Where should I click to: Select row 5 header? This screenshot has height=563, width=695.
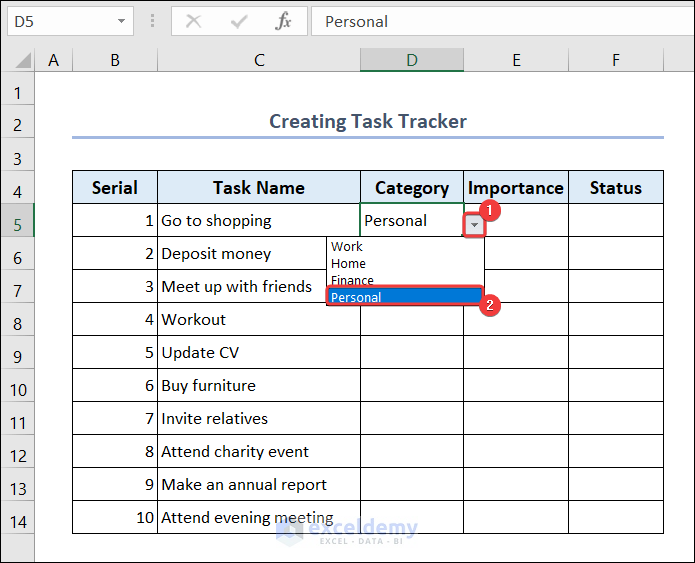pyautogui.click(x=17, y=222)
